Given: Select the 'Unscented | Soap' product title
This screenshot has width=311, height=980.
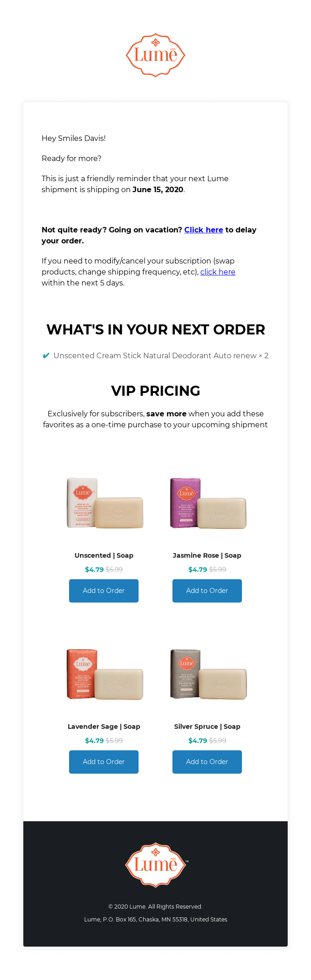Looking at the screenshot, I should click(104, 555).
